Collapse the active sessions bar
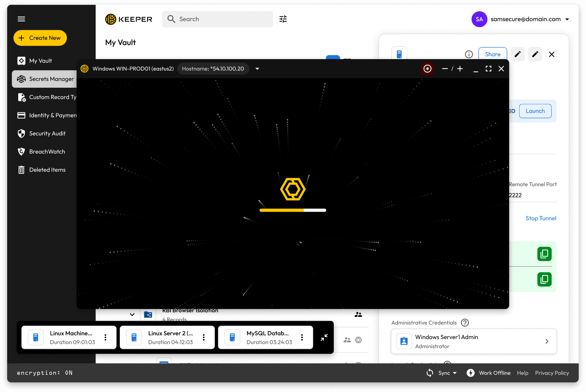 [x=324, y=337]
